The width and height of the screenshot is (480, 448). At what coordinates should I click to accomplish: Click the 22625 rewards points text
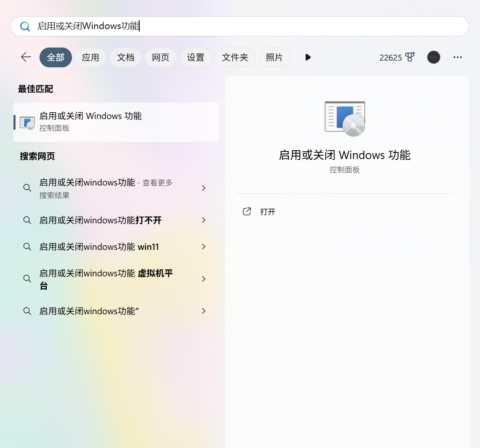390,58
